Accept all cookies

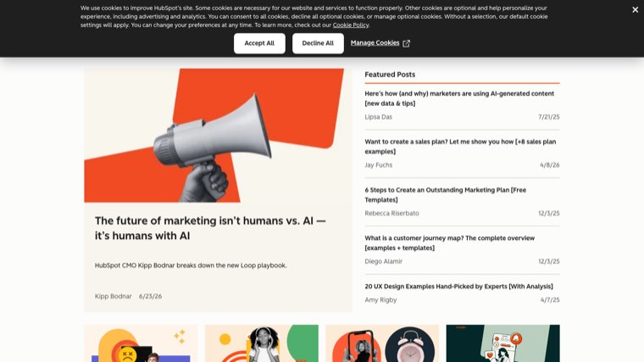point(259,43)
